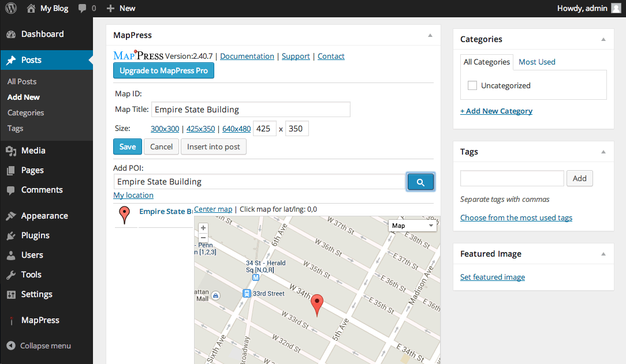
Task: Click the My Blog home icon
Action: (x=31, y=9)
